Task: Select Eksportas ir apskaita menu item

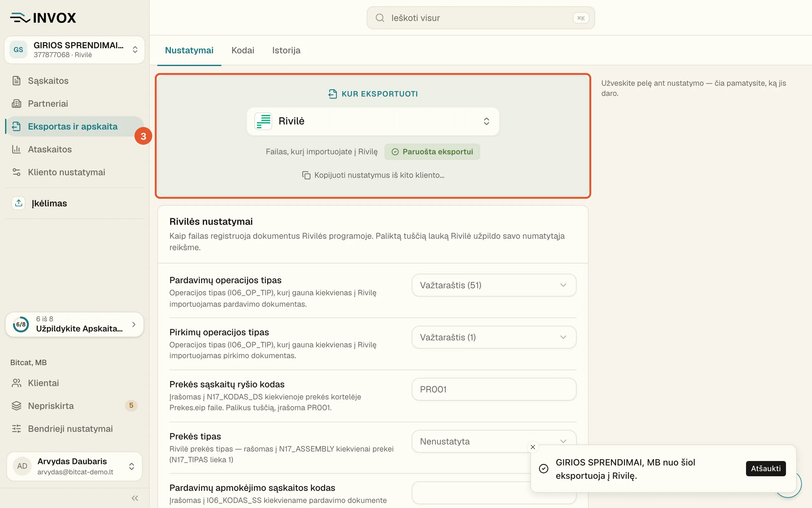Action: tap(75, 126)
